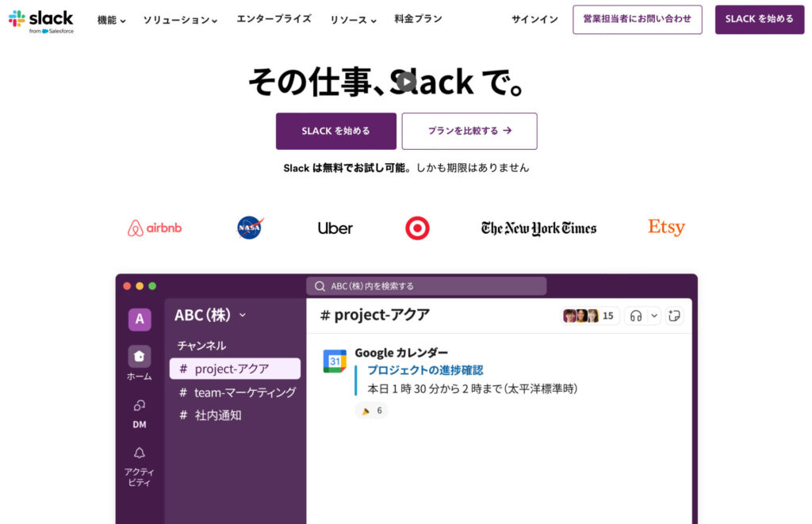Expand the リソース dropdown menu
Image resolution: width=812 pixels, height=524 pixels.
353,20
